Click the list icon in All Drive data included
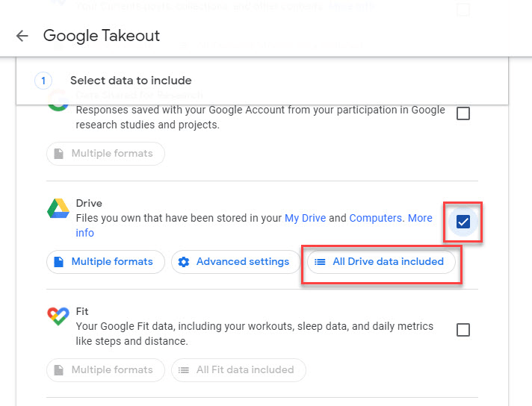This screenshot has width=532, height=406. (x=320, y=262)
